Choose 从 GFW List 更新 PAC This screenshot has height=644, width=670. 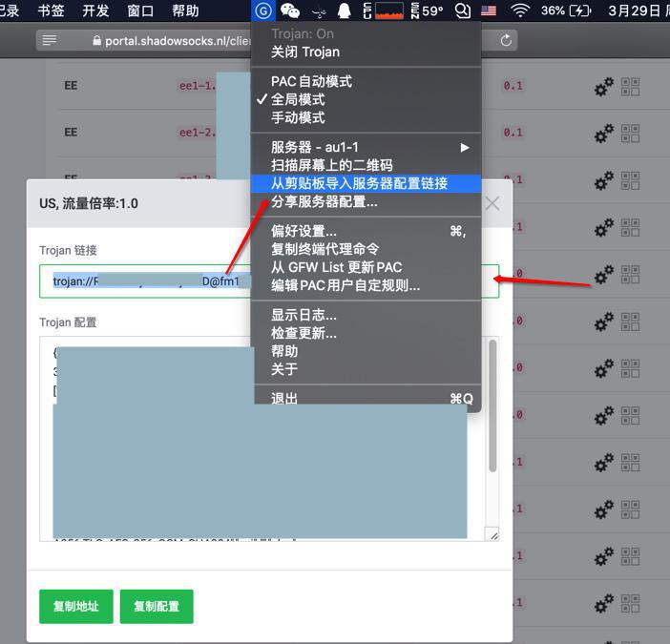click(x=366, y=267)
